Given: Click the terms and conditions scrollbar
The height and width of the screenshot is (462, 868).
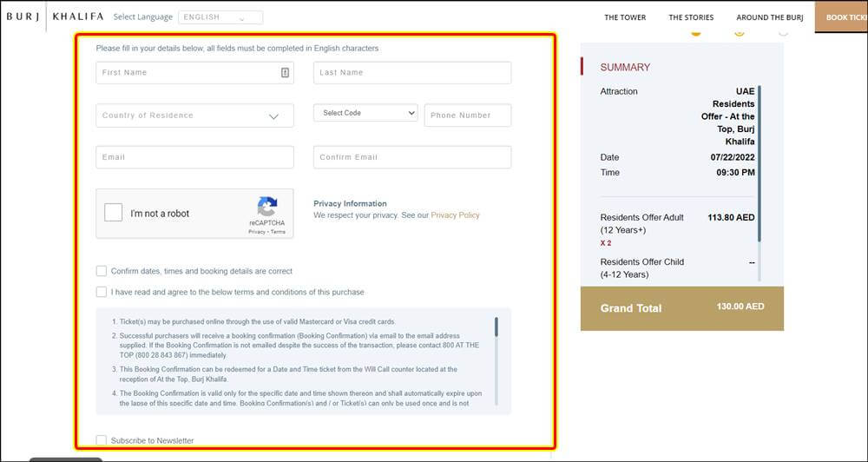Looking at the screenshot, I should point(496,327).
